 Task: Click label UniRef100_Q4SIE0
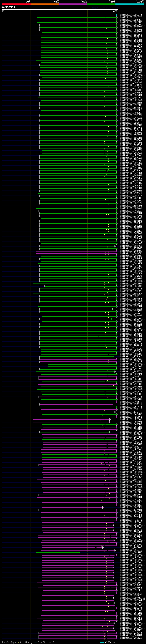[x=131, y=631]
